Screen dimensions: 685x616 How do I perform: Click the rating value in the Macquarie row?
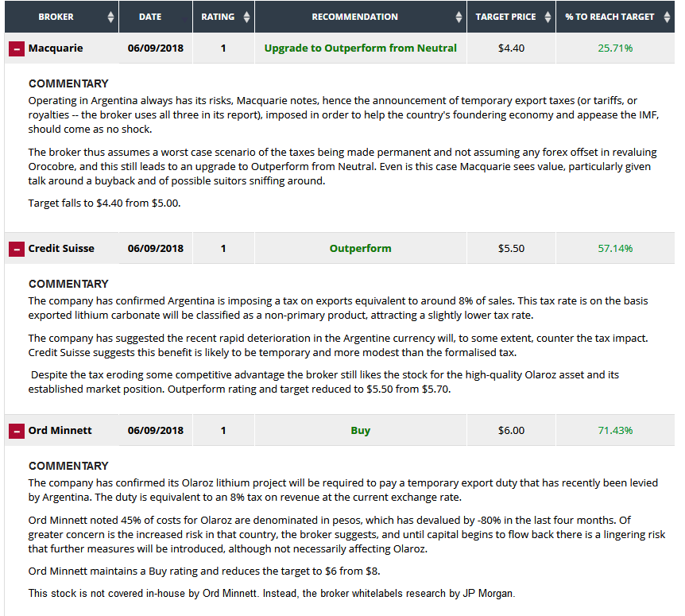coord(223,48)
